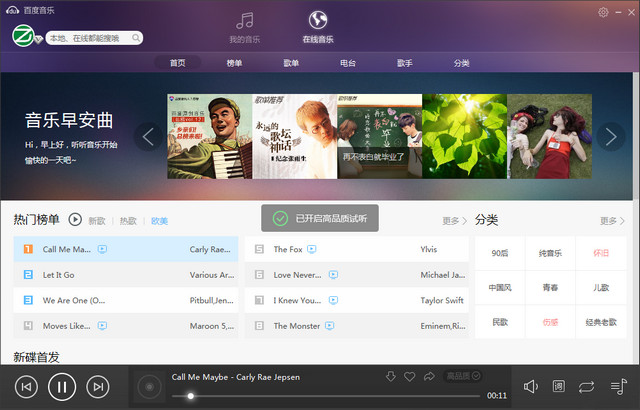Open the 歌手 navigation tab

tap(404, 62)
